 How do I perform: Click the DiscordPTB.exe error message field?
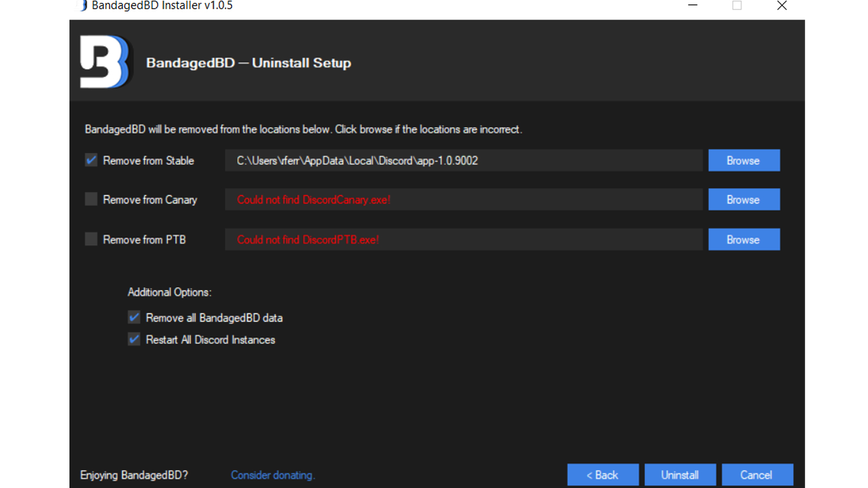[464, 239]
